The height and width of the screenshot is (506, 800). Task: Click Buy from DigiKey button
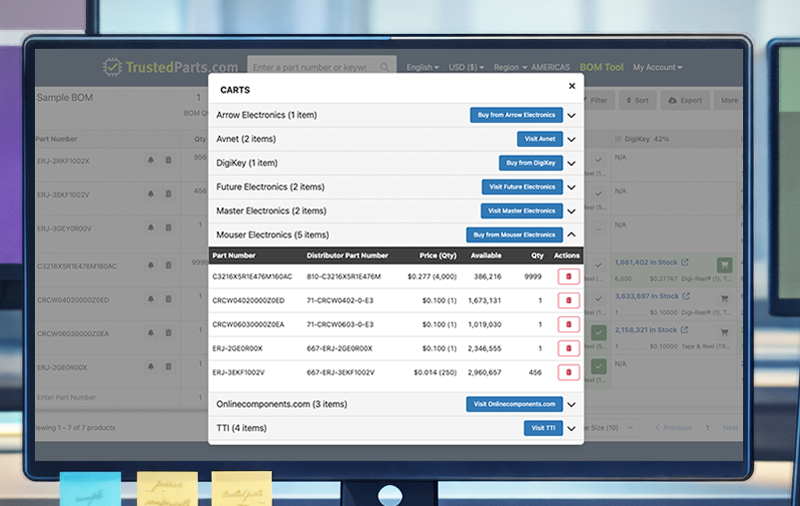(x=531, y=163)
